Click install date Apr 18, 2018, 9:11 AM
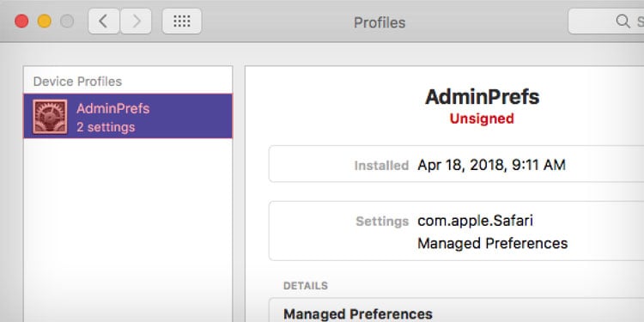 tap(492, 165)
